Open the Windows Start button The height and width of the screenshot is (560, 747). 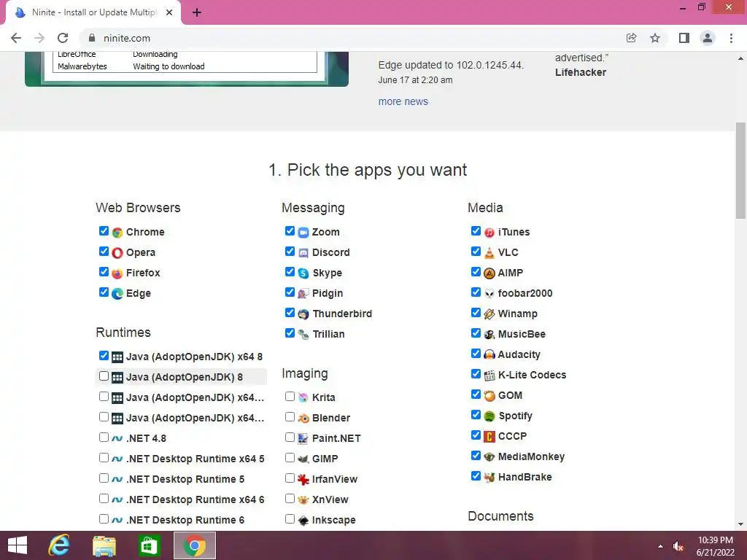pos(18,545)
